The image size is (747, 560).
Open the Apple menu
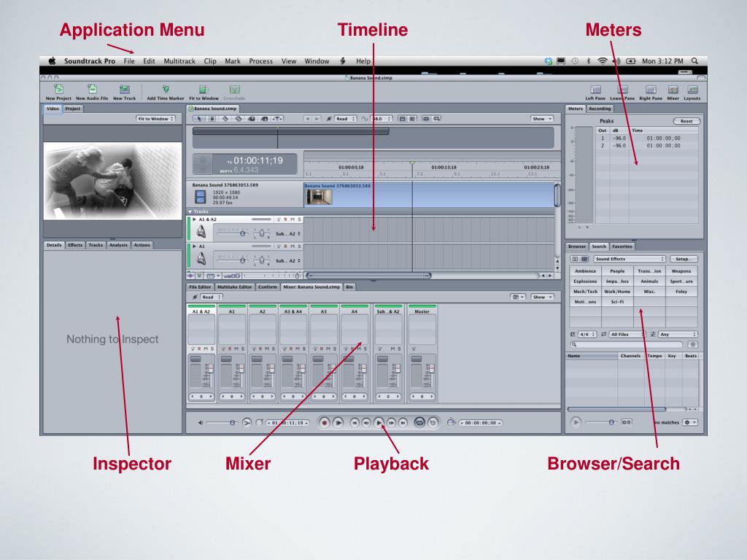(53, 61)
